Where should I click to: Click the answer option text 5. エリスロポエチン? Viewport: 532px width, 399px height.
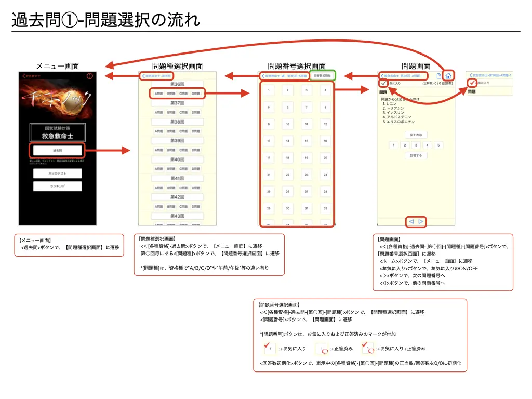pyautogui.click(x=398, y=122)
